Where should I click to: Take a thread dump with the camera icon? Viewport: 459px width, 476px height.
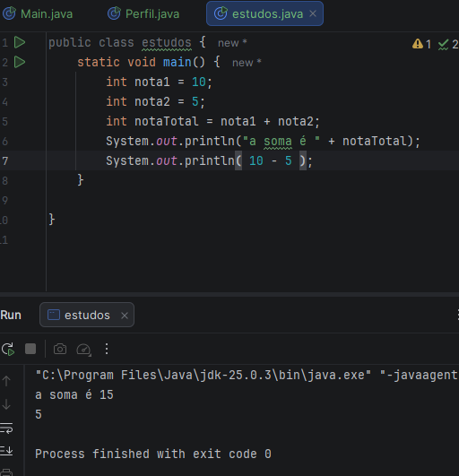pos(60,349)
